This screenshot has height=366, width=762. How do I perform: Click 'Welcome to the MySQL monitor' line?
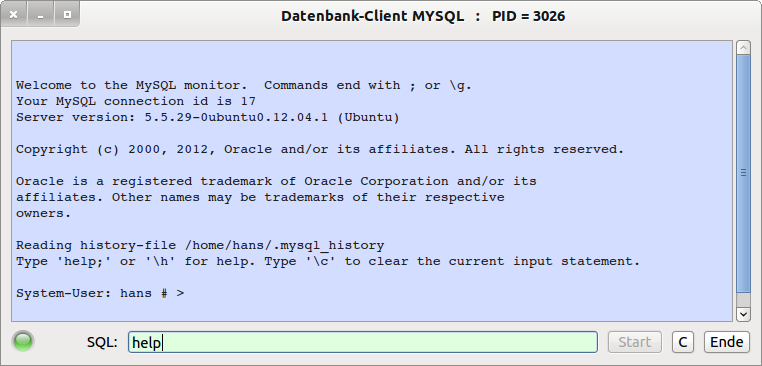[243, 86]
